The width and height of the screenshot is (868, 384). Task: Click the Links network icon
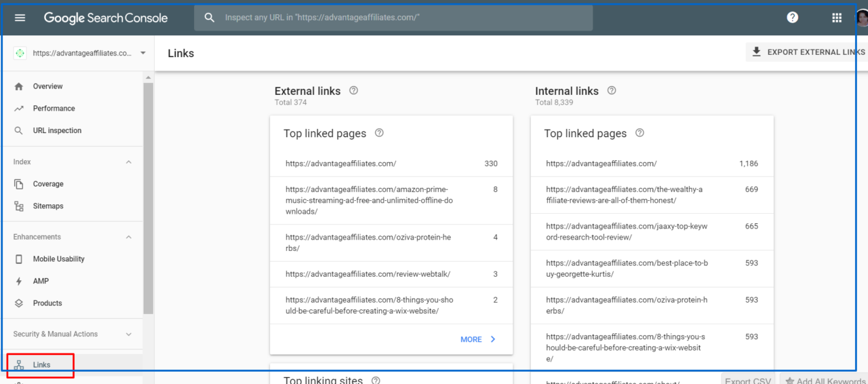tap(19, 365)
